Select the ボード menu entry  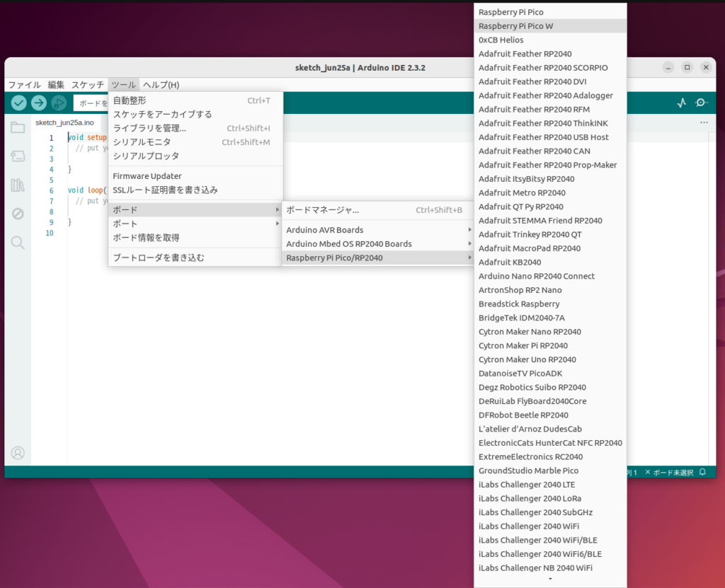[195, 210]
